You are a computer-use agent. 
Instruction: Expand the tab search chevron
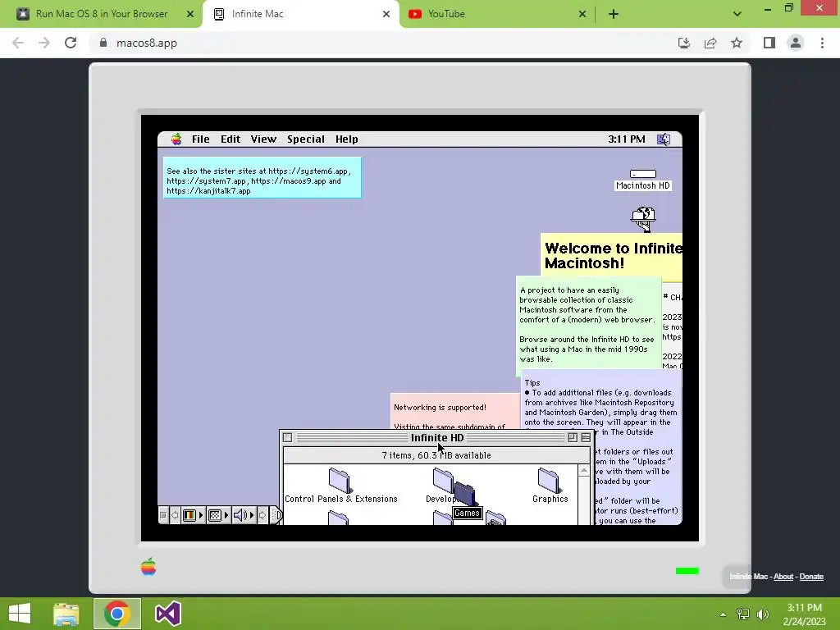tap(737, 15)
